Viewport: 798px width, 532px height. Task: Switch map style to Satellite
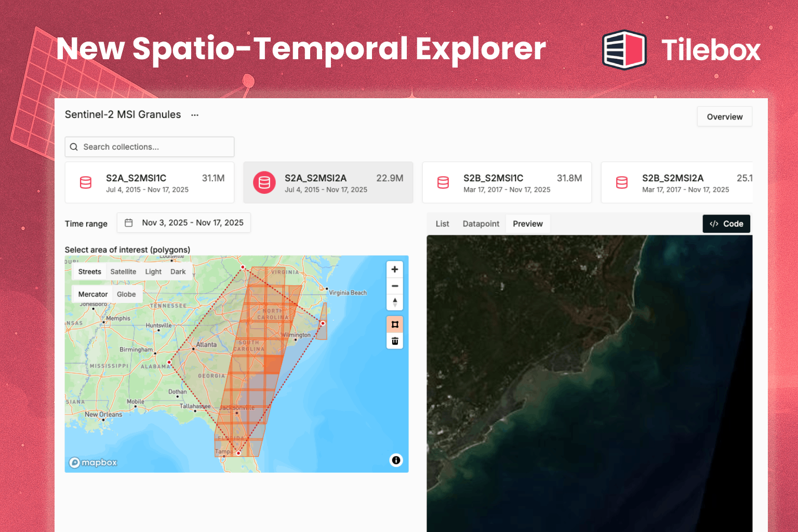(x=123, y=272)
